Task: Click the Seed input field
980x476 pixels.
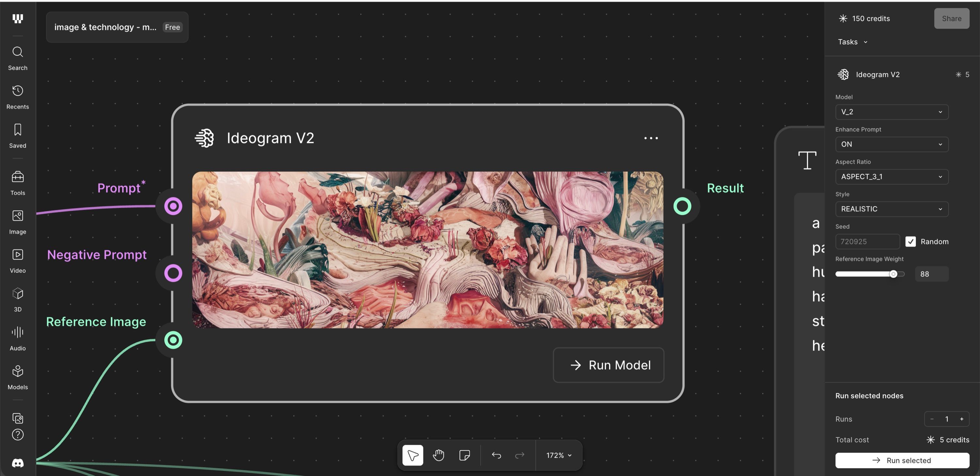Action: tap(867, 241)
